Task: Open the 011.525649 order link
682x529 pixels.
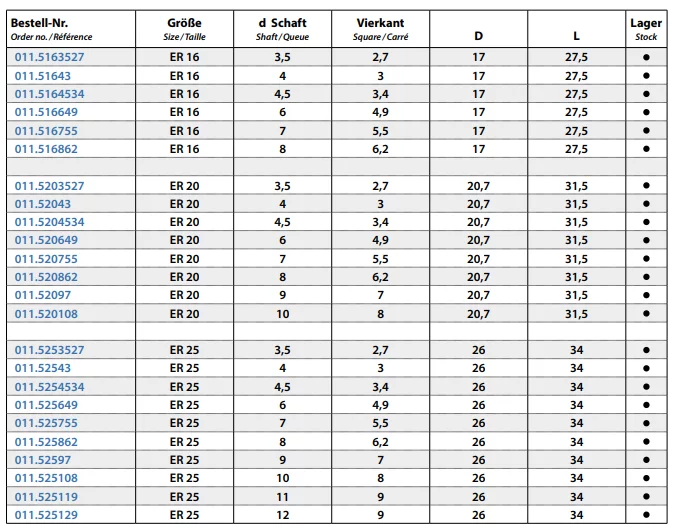Action: pyautogui.click(x=46, y=405)
